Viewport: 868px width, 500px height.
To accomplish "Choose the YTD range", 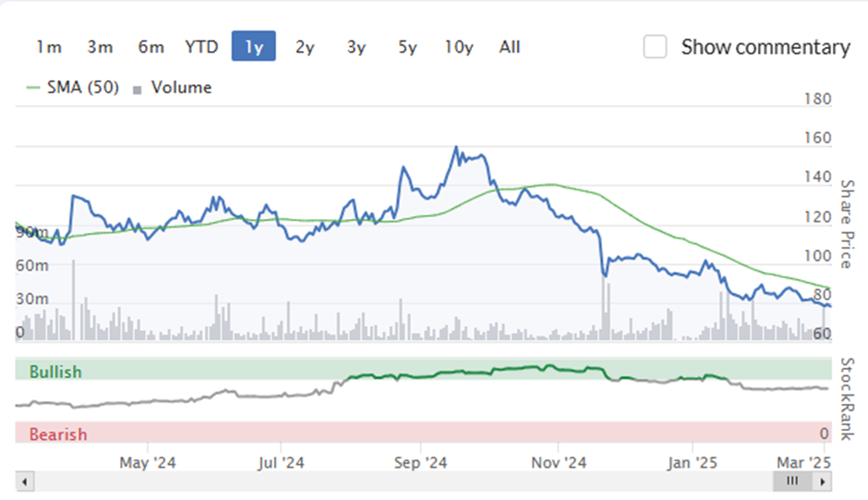I will tap(201, 46).
